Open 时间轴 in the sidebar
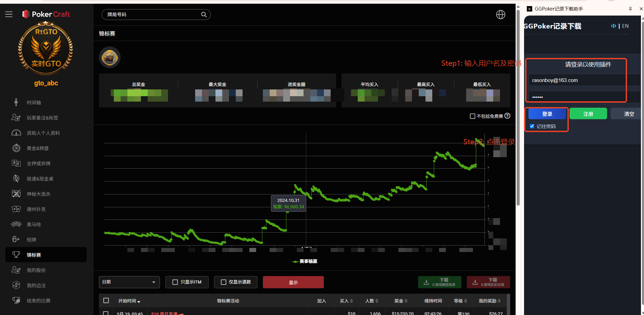 pyautogui.click(x=34, y=103)
